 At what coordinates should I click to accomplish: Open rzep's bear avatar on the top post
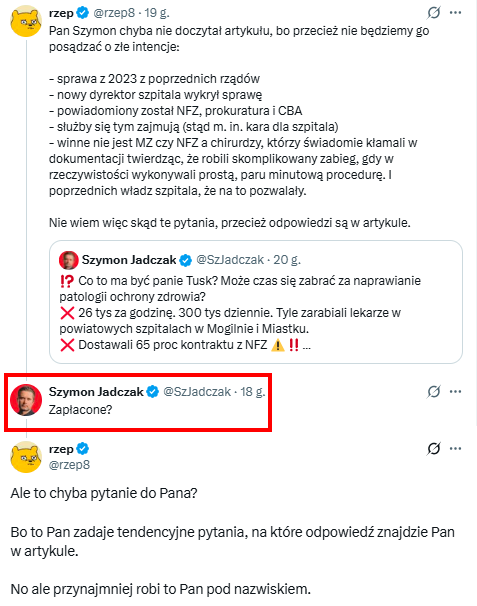(x=26, y=21)
